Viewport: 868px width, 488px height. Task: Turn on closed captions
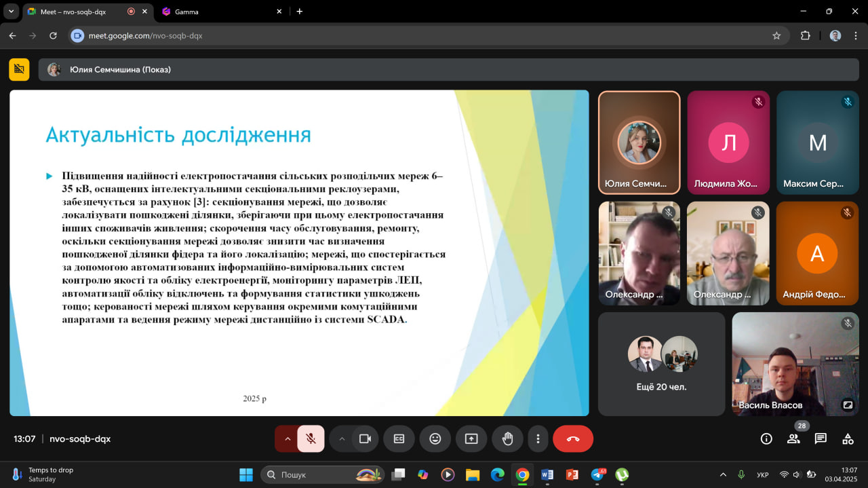(x=399, y=438)
